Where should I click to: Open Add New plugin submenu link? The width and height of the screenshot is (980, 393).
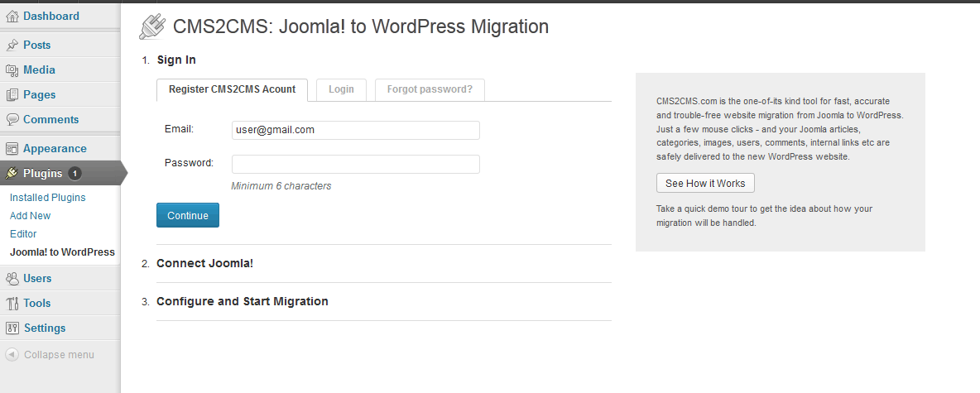pos(30,216)
